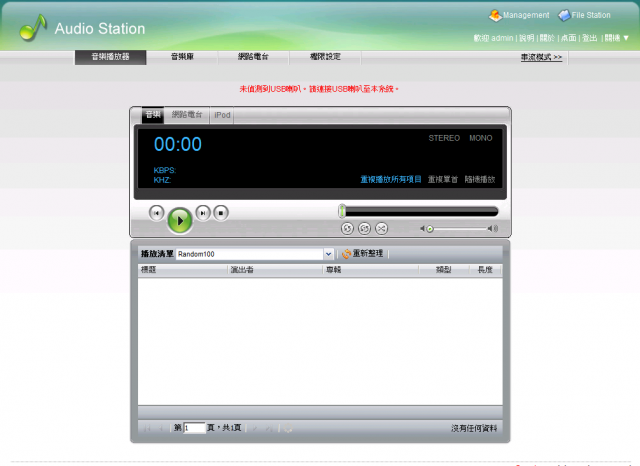This screenshot has width=640, height=466.
Task: Open the 關機 dropdown menu
Action: point(616,38)
